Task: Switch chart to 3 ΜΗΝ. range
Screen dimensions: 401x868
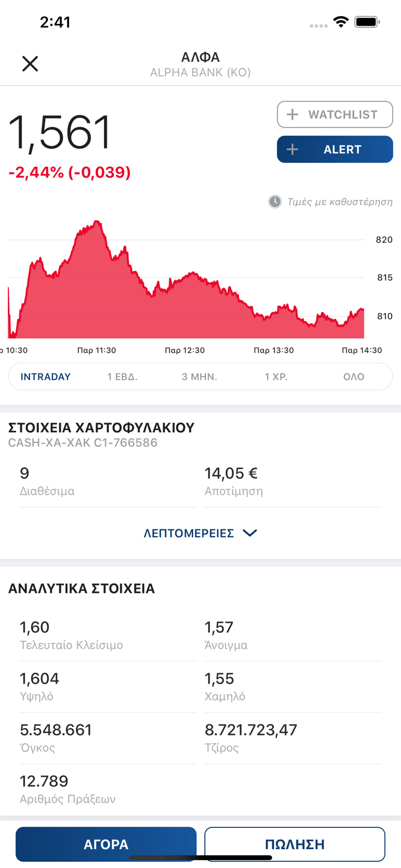Action: pyautogui.click(x=199, y=377)
